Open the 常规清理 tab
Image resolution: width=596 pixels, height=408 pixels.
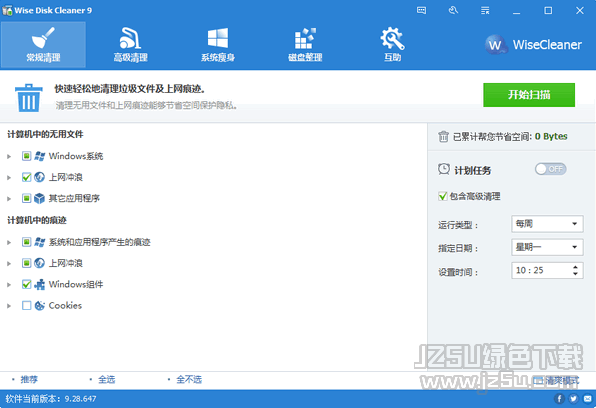pyautogui.click(x=43, y=44)
